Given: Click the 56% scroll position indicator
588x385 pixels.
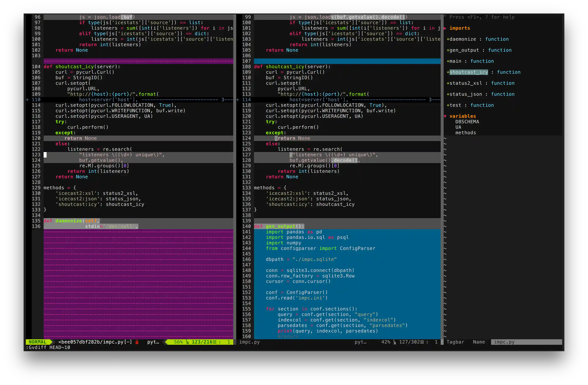Looking at the screenshot, I should tap(179, 342).
